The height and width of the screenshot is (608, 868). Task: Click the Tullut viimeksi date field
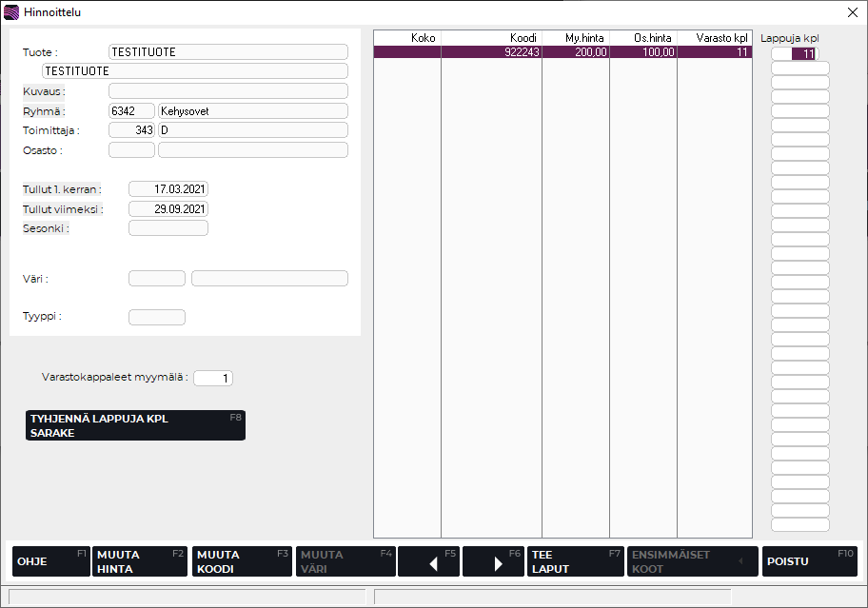click(x=168, y=209)
